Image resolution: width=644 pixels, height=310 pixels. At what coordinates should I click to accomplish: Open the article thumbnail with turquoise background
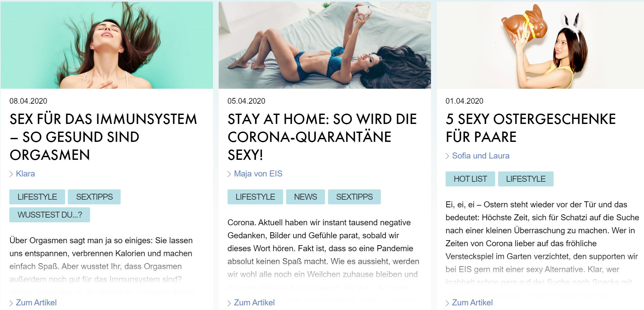tap(107, 45)
